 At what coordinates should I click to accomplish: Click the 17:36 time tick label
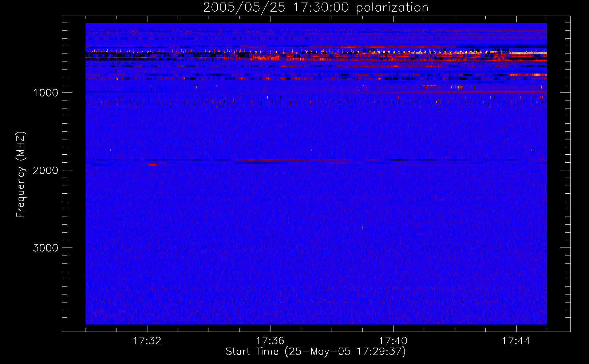[270, 341]
